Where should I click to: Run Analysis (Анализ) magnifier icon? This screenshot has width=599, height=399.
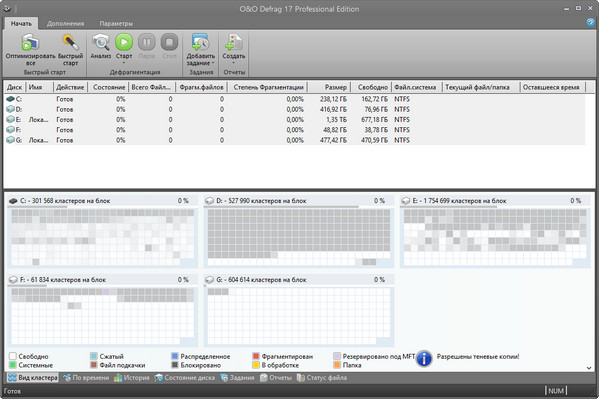coord(101,42)
